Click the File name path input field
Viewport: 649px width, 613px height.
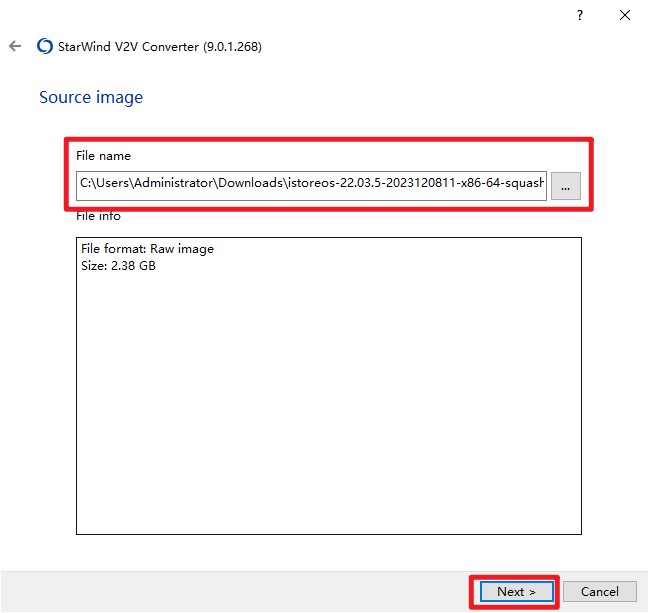point(311,186)
